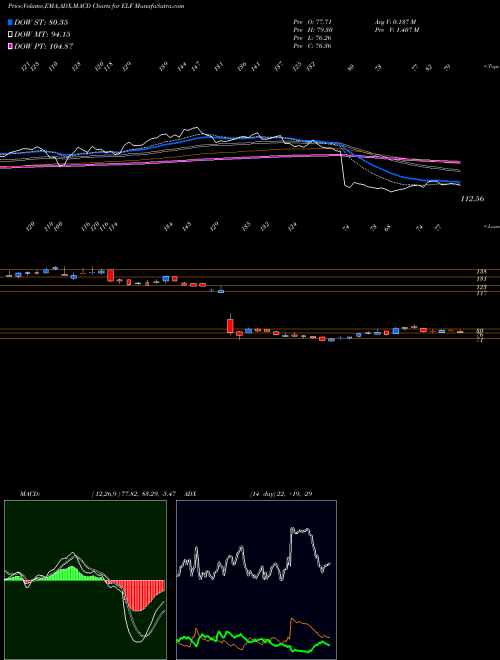The height and width of the screenshot is (660, 500).
Task: Click the 112.56 price label
Action: (472, 199)
